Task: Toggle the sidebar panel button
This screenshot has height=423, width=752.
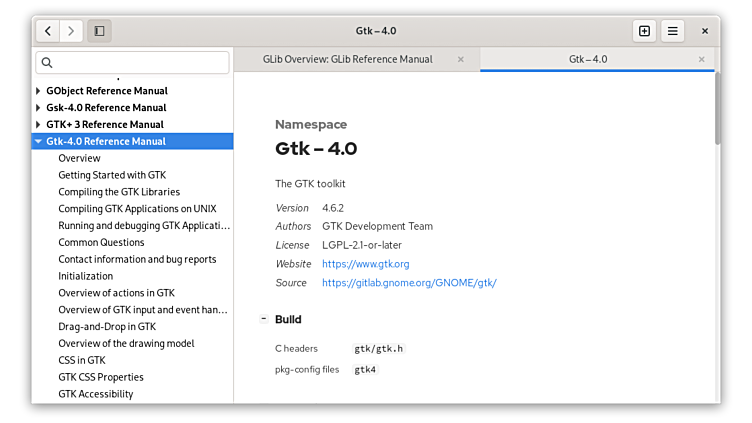Action: click(99, 31)
